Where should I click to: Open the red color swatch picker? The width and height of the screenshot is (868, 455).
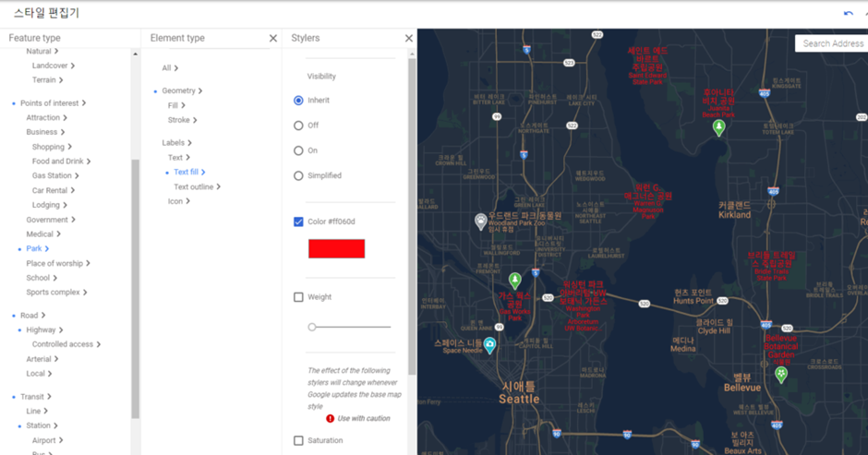point(336,248)
